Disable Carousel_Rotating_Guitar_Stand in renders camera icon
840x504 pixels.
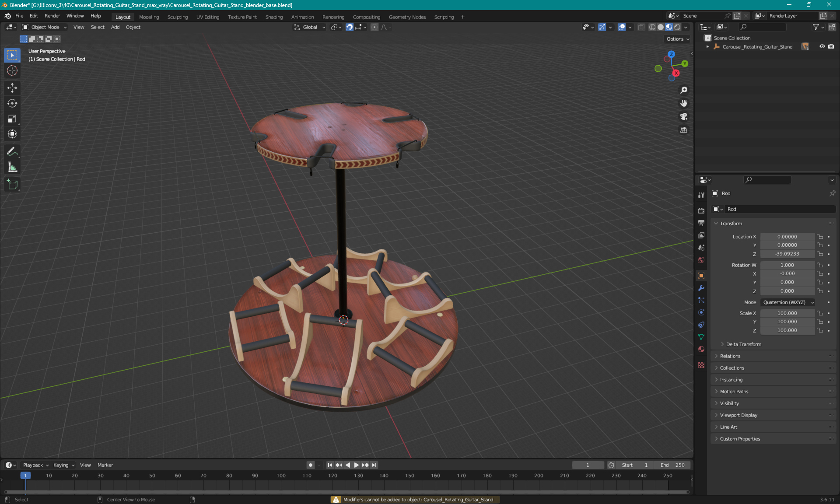click(831, 46)
